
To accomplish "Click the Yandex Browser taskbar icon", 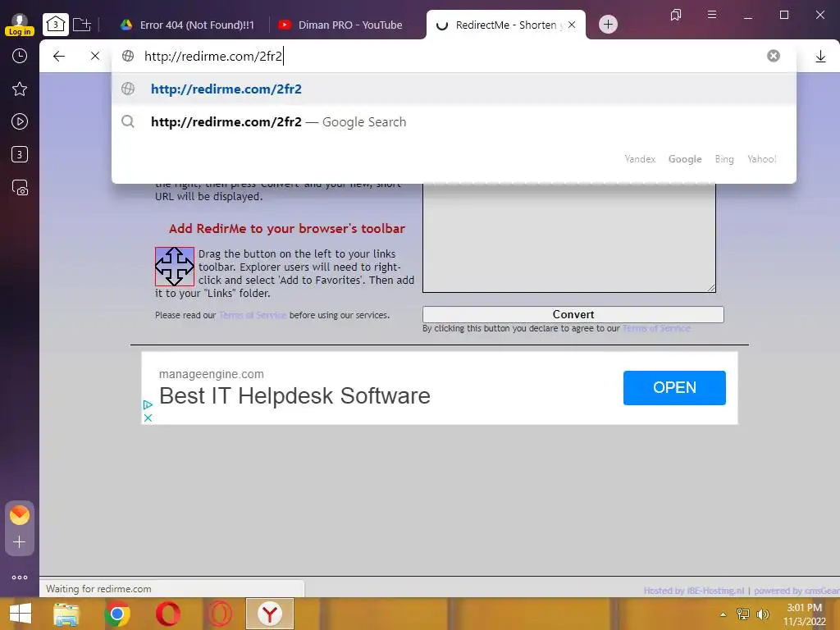I will [269, 614].
